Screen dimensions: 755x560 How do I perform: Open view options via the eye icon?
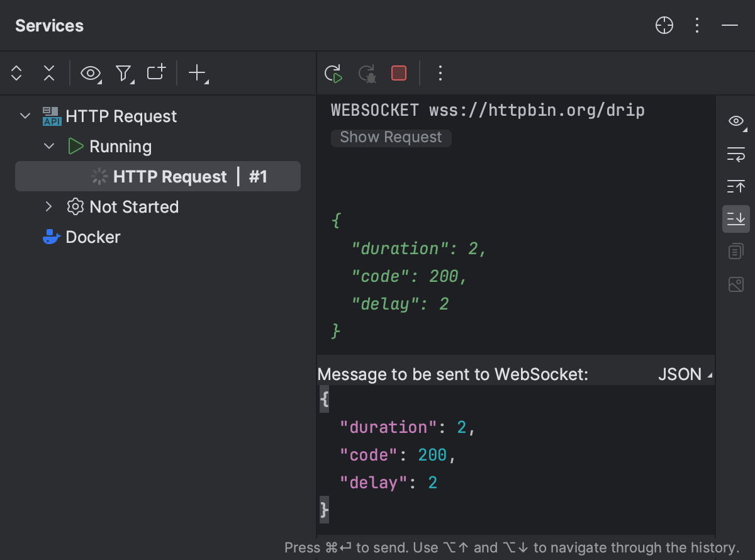(90, 73)
